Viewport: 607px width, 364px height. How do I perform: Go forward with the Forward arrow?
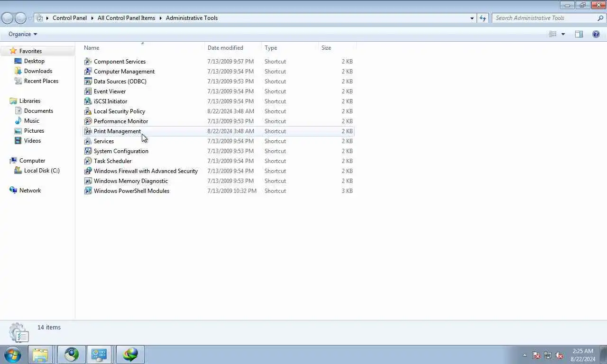pos(20,18)
